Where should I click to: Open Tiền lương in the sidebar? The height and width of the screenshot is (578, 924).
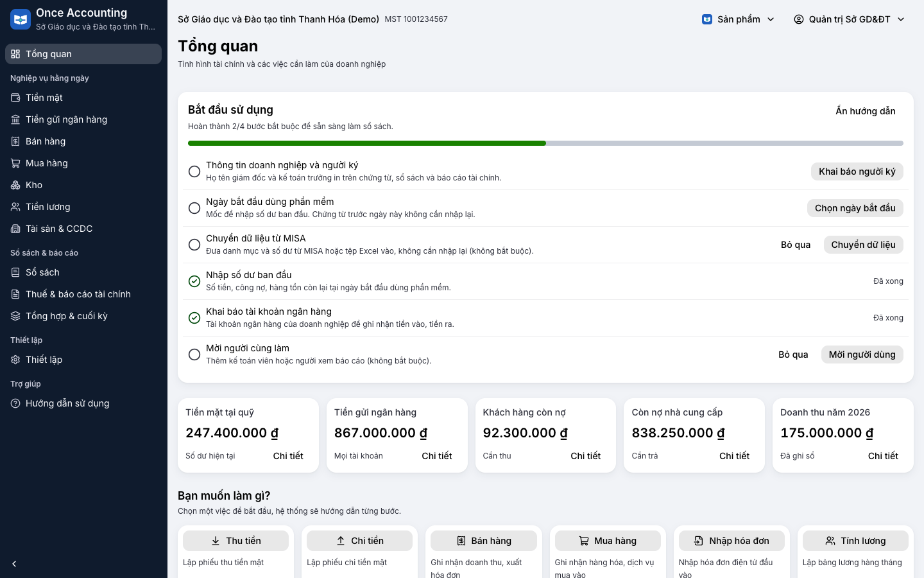coord(83,207)
